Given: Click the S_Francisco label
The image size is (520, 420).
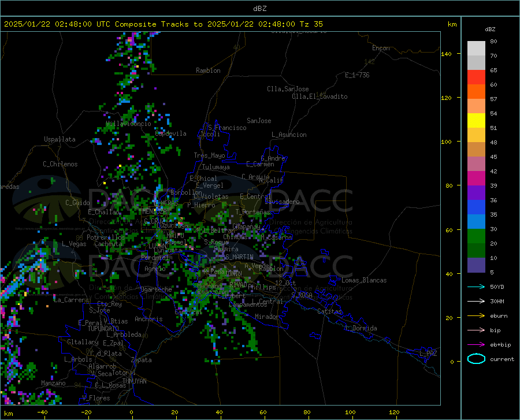Looking at the screenshot, I should tap(227, 128).
